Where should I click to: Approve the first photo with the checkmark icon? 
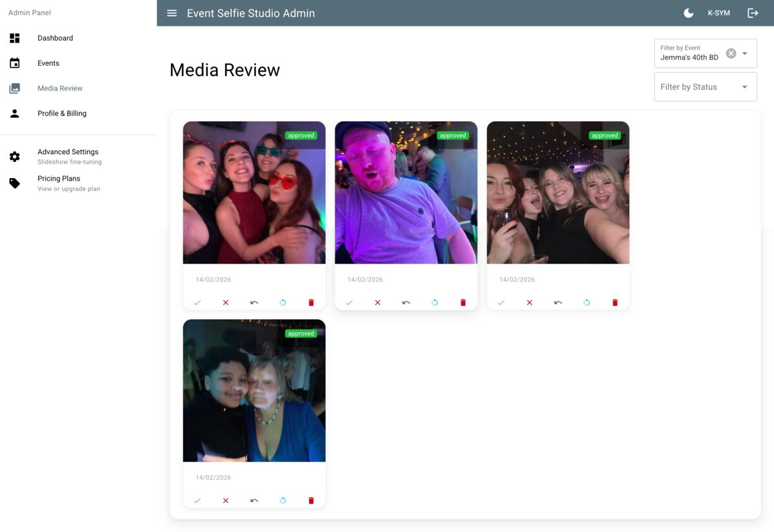[x=197, y=302]
